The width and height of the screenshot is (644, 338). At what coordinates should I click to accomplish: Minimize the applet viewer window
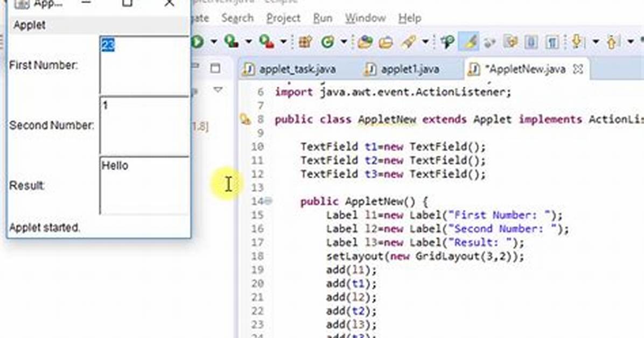point(86,3)
